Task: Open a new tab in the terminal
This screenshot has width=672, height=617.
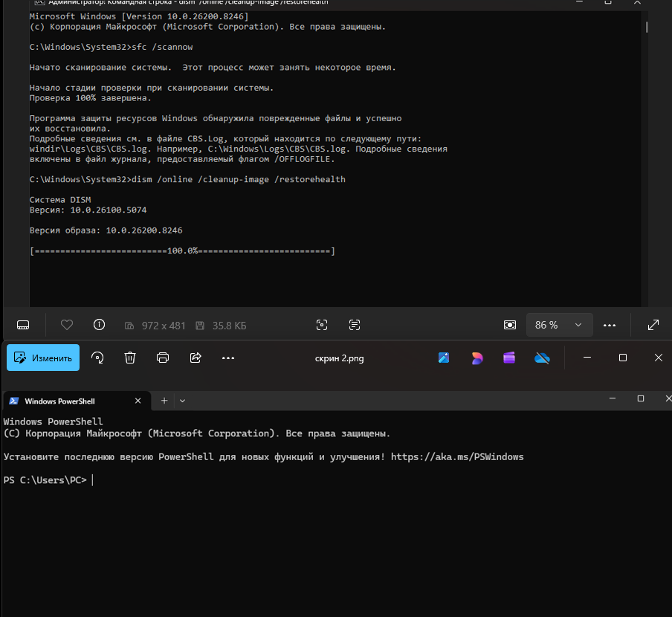Action: click(164, 401)
